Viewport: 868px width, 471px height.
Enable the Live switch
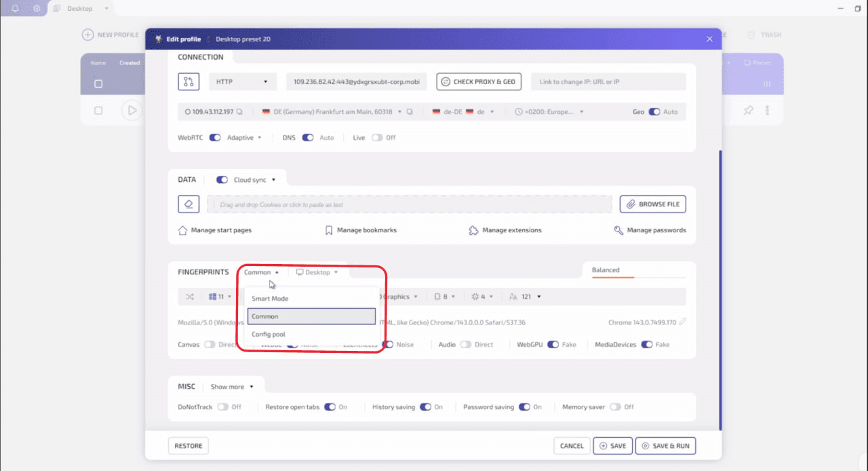tap(377, 138)
